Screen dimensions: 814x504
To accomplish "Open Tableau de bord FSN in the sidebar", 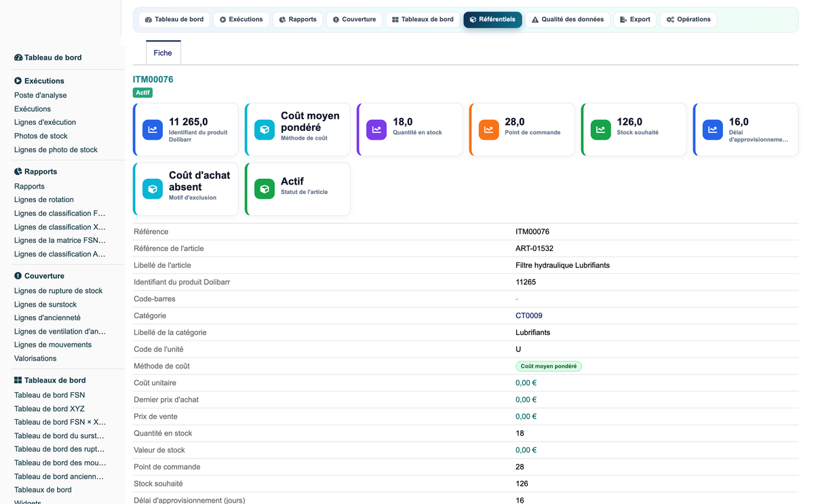I will (x=50, y=395).
